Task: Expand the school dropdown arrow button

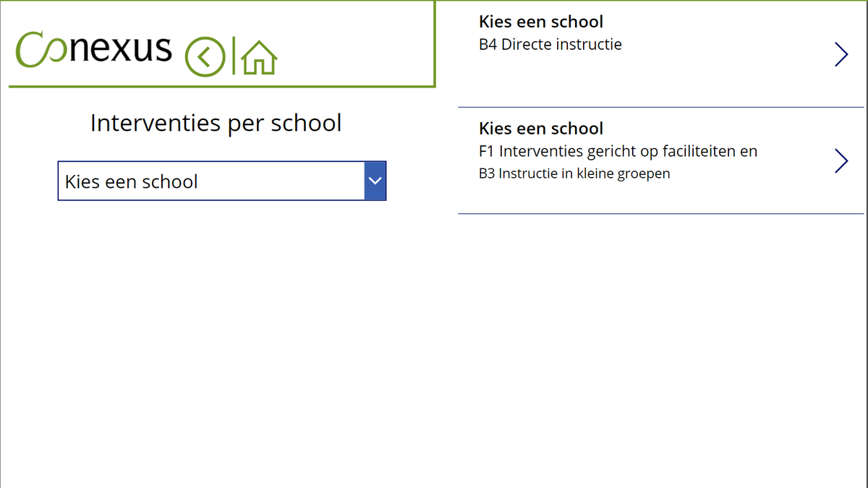Action: [x=375, y=181]
